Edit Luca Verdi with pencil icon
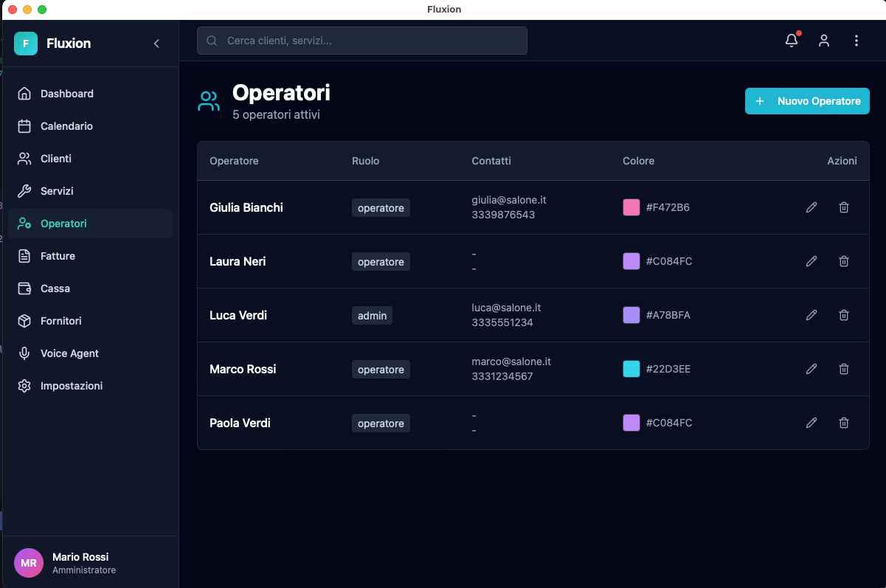This screenshot has height=588, width=886. (x=811, y=315)
